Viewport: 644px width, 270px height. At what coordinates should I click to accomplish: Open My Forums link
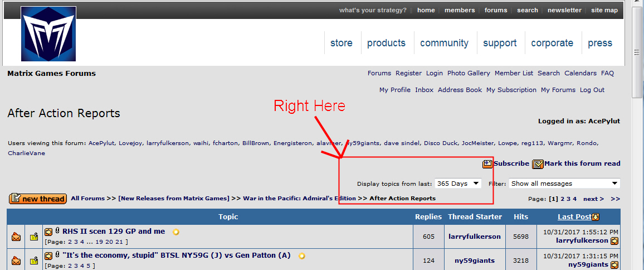point(558,90)
